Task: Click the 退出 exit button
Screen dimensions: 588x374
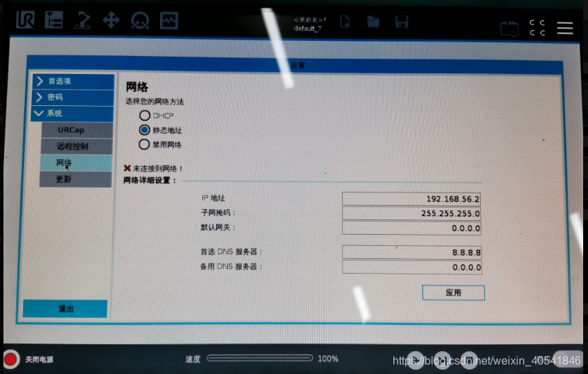Action: [65, 308]
